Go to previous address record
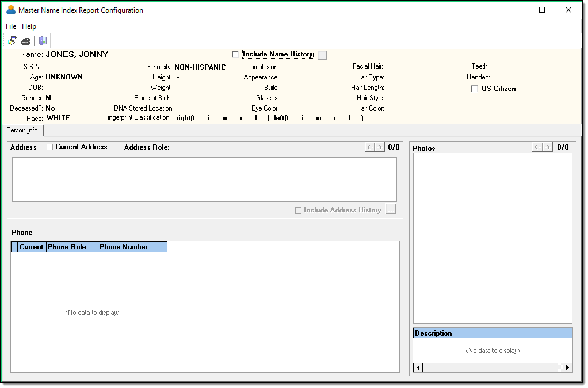588x388 pixels. pyautogui.click(x=370, y=147)
